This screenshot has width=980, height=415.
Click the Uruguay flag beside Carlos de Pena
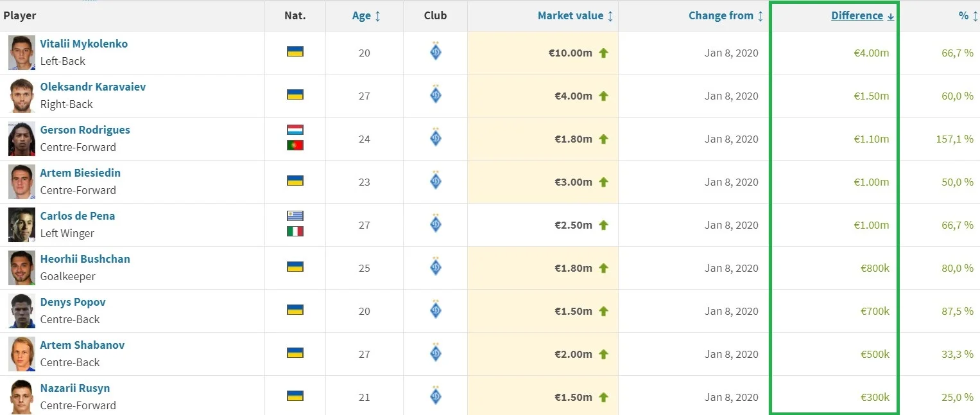[x=295, y=216]
